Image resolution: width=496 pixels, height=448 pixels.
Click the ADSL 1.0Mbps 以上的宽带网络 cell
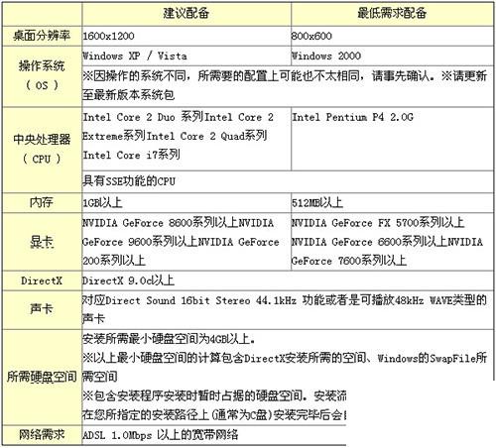(214, 434)
